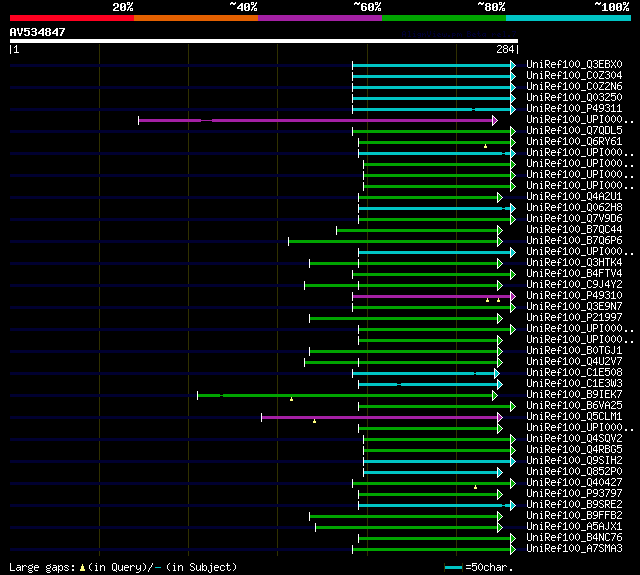Screen dimensions: 640x575
Task: Select UniRef100_B6VA25 label
Action: pos(574,406)
